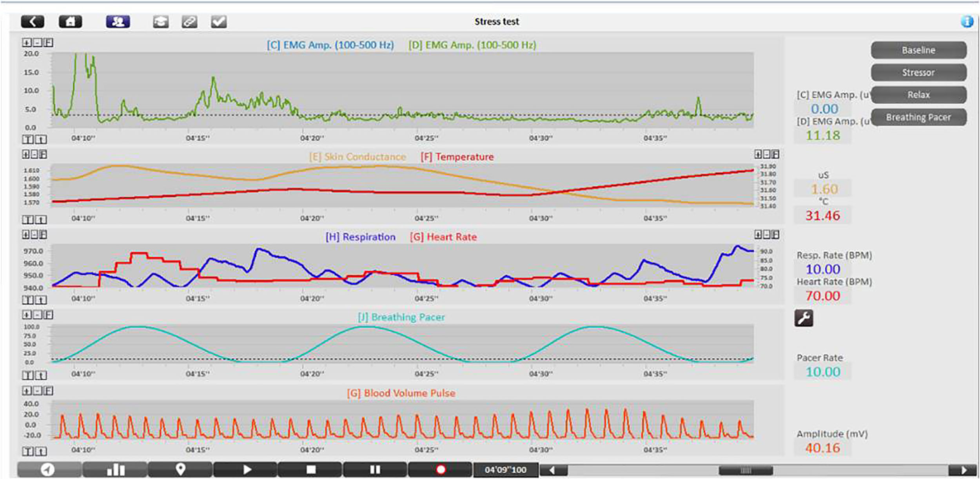Zoom out the Breathing Pacer graph scale
The height and width of the screenshot is (479, 980).
pos(38,315)
